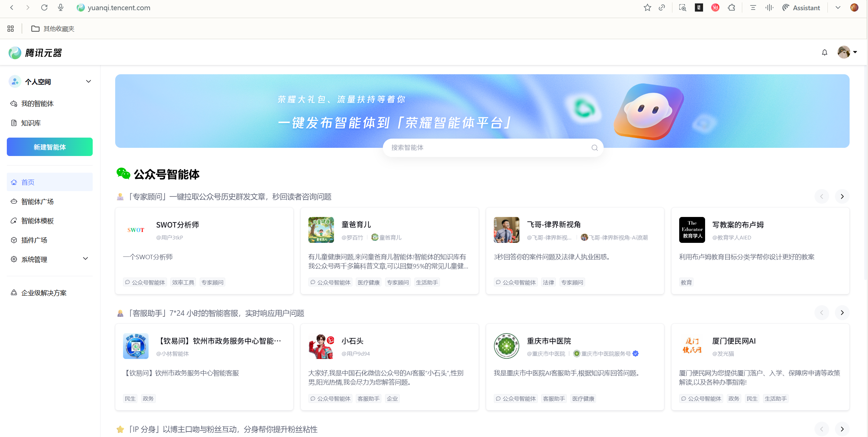Open the 其他收藏夹 bookmarks folder
Screen dimensions: 868x437
(53, 29)
